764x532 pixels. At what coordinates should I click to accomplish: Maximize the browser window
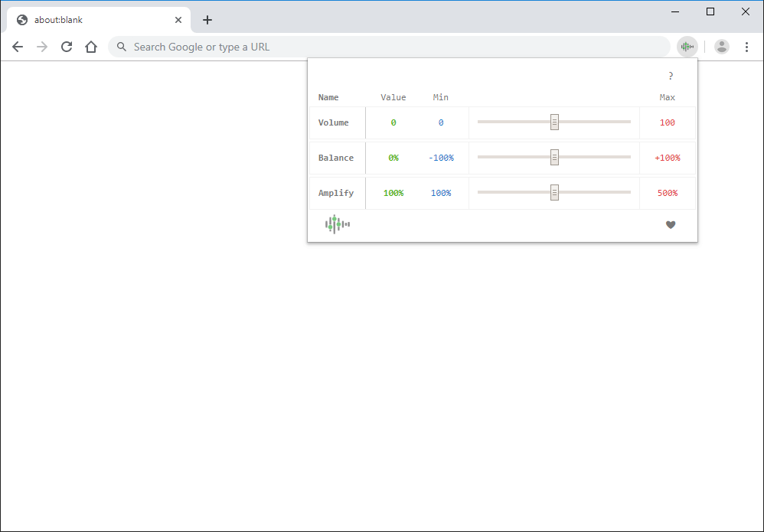coord(710,11)
